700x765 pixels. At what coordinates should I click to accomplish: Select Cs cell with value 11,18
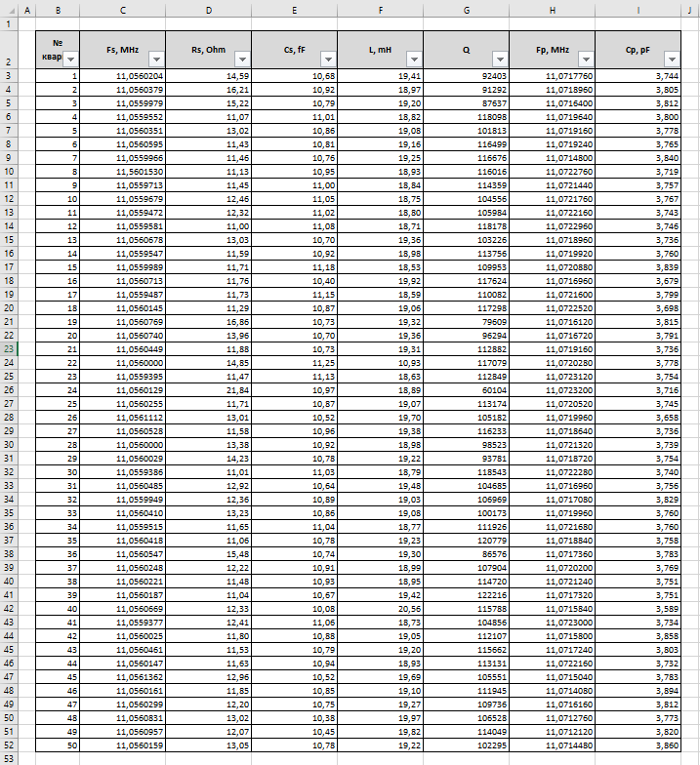click(x=295, y=267)
